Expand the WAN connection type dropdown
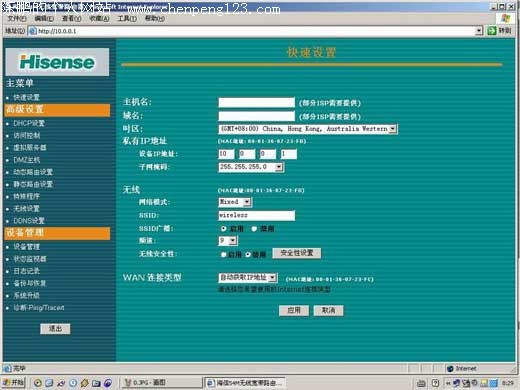520x390 pixels. pyautogui.click(x=272, y=277)
